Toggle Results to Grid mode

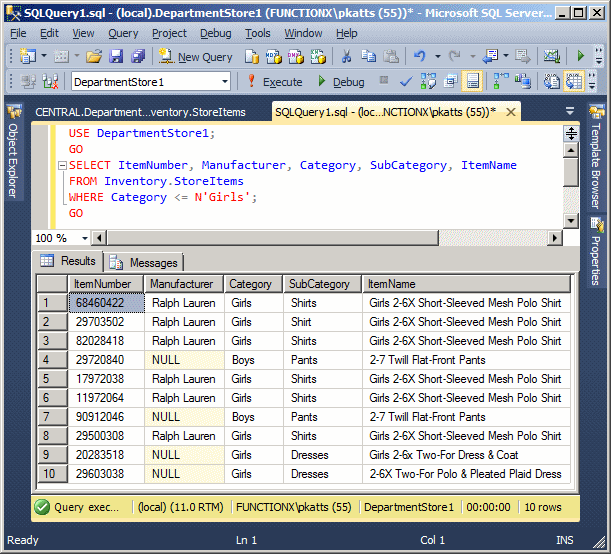click(x=574, y=82)
